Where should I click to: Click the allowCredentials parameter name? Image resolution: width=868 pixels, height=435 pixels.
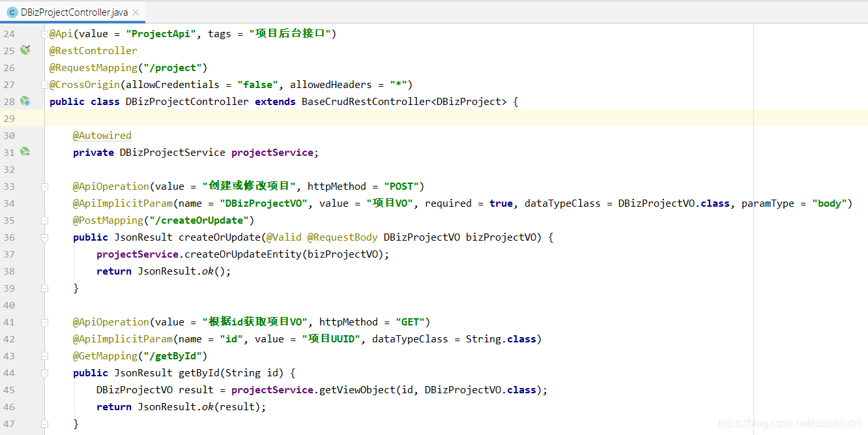[x=173, y=84]
